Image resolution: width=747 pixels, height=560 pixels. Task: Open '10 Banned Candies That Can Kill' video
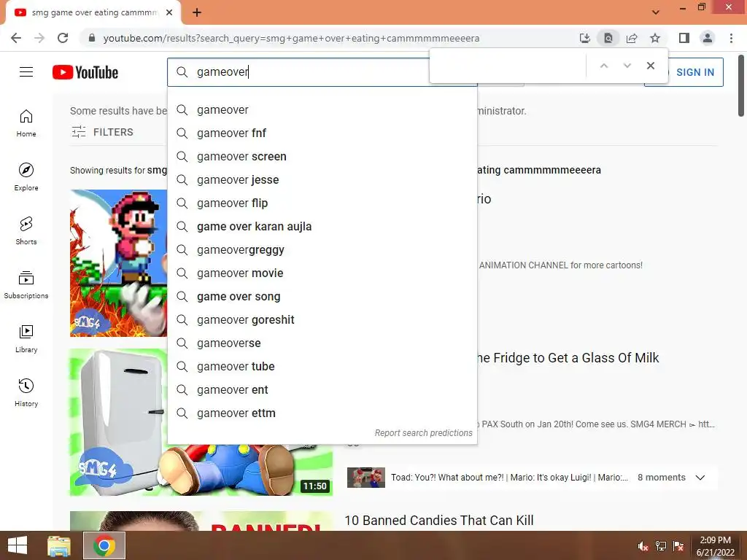coord(438,521)
